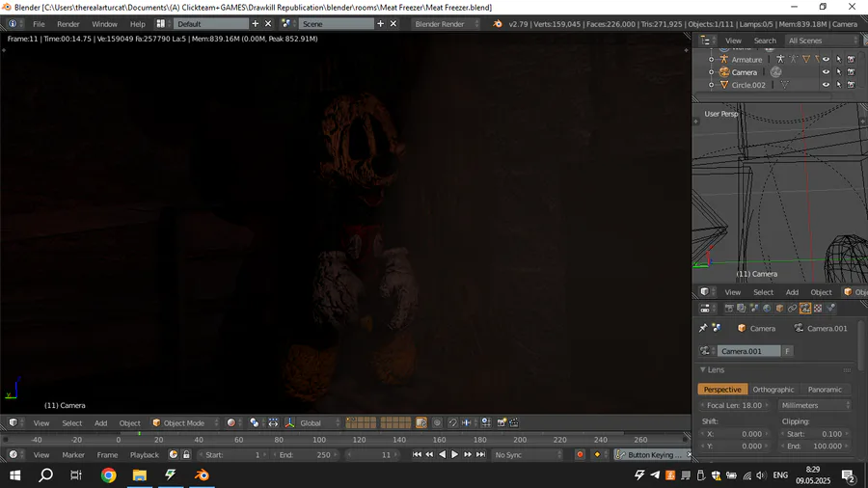Toggle the timeline lock time to other windows
The image size is (868, 488).
click(186, 455)
